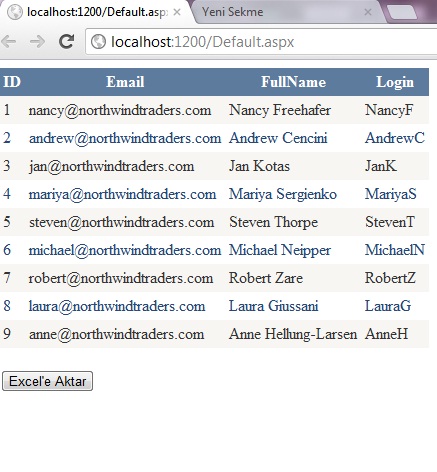Switch to the Yeni Sekme tab
Screen dimensions: 437x472
pos(287,12)
